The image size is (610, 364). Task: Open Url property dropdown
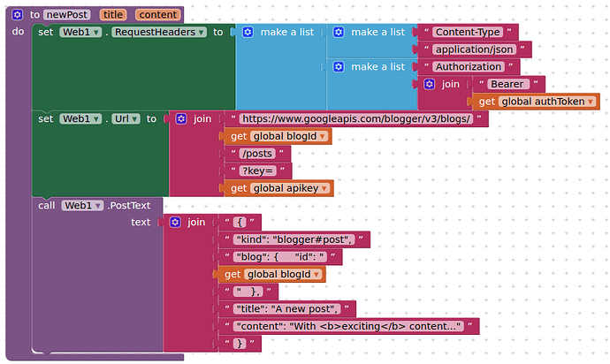[x=126, y=118]
